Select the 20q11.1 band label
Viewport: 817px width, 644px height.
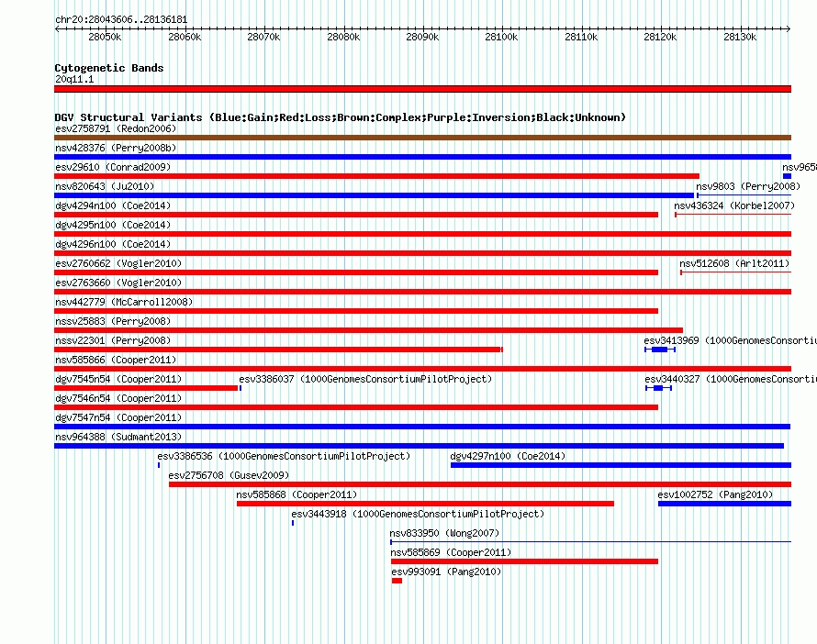point(74,79)
